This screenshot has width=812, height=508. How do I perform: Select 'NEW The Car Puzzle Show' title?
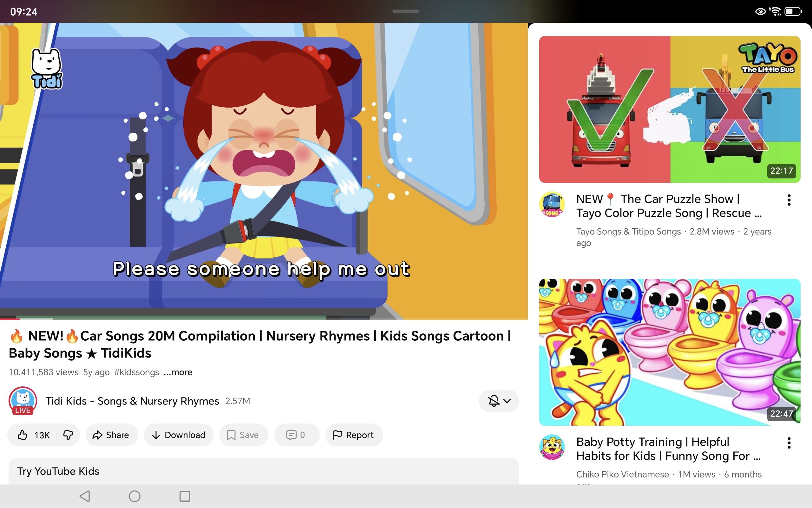click(x=669, y=206)
